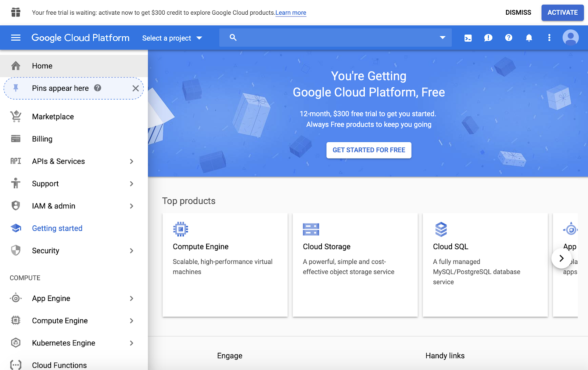Click the Handy links heading

click(x=445, y=356)
